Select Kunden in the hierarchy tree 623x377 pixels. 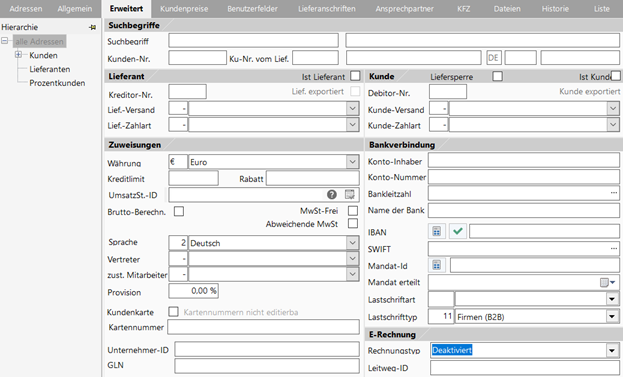click(43, 55)
